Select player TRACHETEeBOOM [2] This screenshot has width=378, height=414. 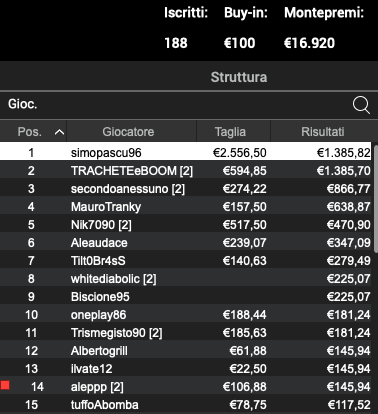coord(185,171)
